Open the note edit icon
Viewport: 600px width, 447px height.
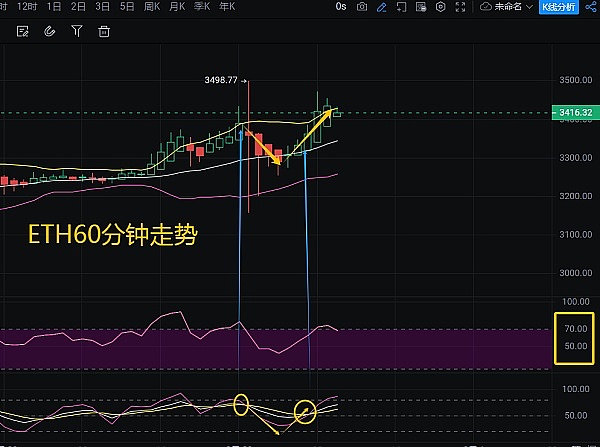coord(23,31)
